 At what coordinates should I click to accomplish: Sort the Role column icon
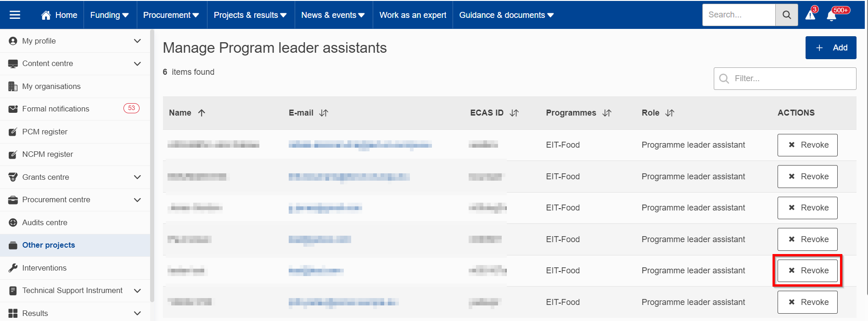(x=670, y=113)
